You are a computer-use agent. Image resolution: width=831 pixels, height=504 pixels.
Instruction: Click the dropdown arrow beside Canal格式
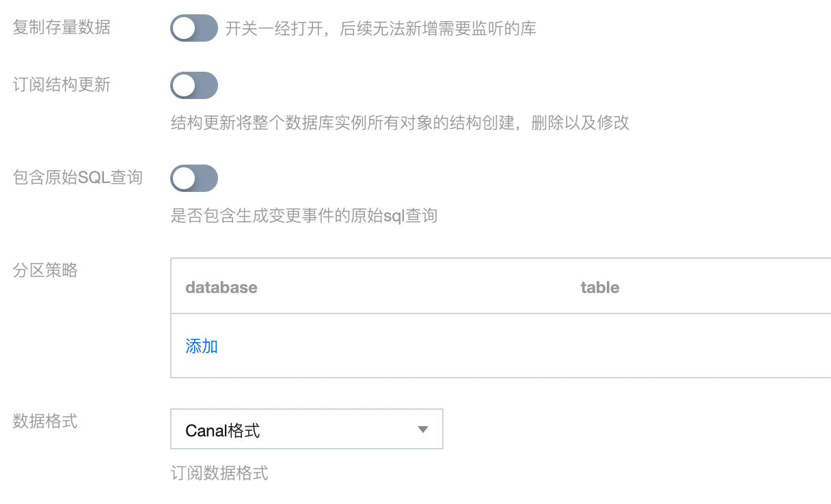point(422,430)
